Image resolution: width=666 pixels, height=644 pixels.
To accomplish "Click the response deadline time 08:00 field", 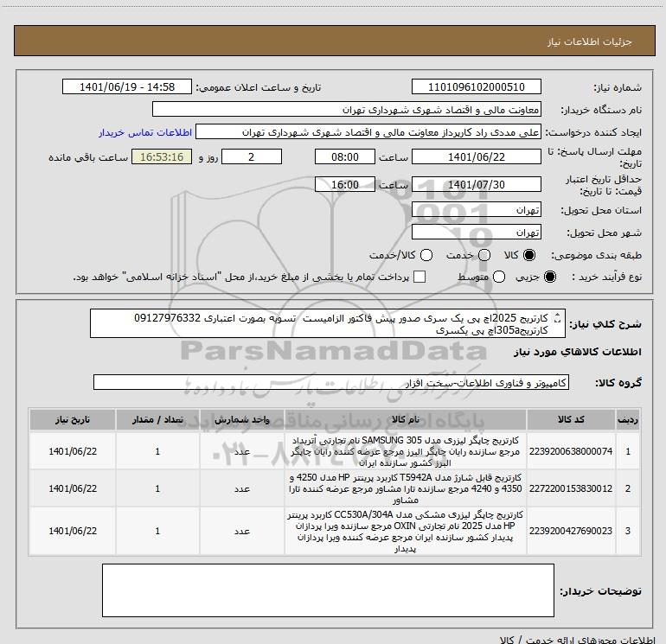I will click(x=345, y=156).
